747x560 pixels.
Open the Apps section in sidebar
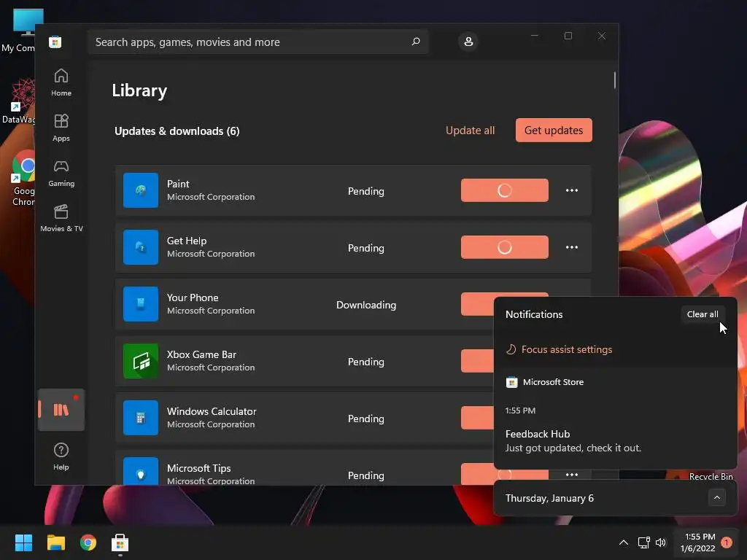pyautogui.click(x=61, y=128)
